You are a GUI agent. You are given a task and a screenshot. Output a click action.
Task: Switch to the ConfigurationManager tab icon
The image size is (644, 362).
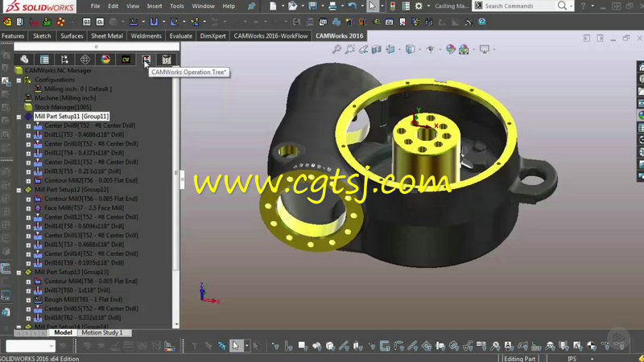pyautogui.click(x=64, y=60)
